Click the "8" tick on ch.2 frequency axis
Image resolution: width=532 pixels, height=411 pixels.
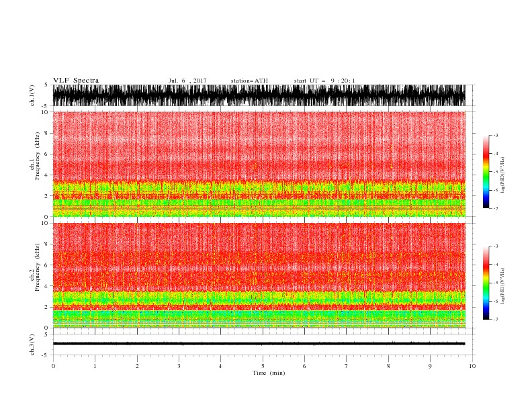46,244
